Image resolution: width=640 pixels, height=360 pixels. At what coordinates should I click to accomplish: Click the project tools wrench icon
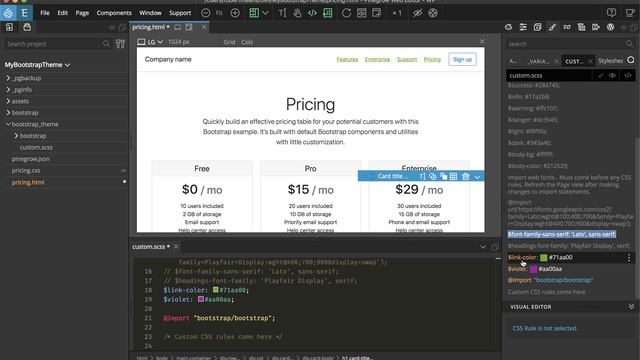(x=120, y=44)
